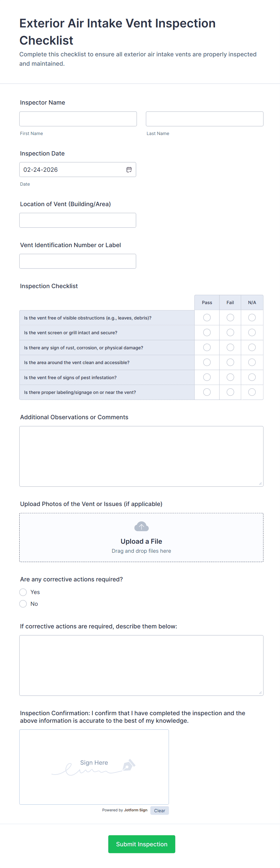The height and width of the screenshot is (868, 280).
Task: Click the Additional Observations text area
Action: pyautogui.click(x=141, y=456)
